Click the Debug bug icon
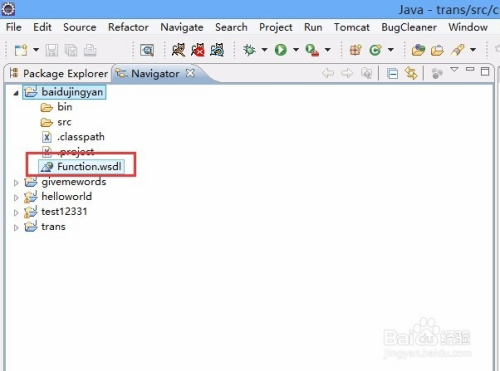Screen dimensions: 500x371 pos(249,50)
